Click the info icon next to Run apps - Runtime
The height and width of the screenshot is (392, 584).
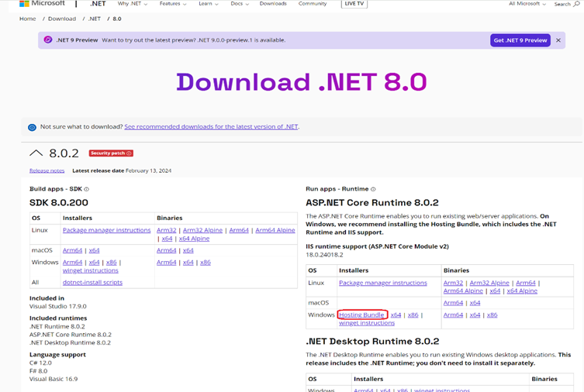tap(373, 189)
